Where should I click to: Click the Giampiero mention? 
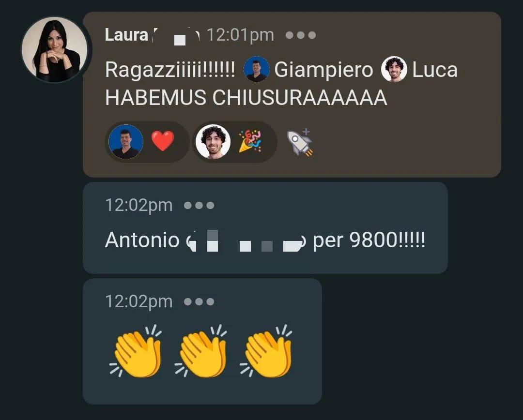323,70
